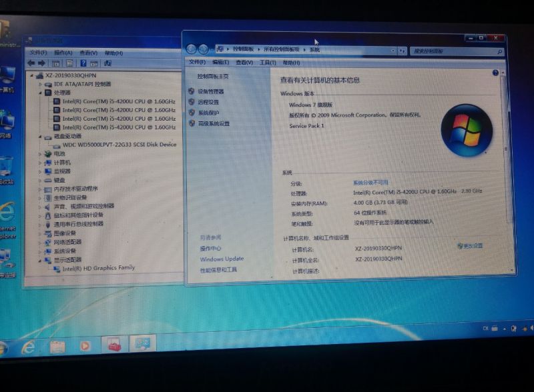Select the 通用串行总线控制器 tree item
The width and height of the screenshot is (534, 392).
78,224
